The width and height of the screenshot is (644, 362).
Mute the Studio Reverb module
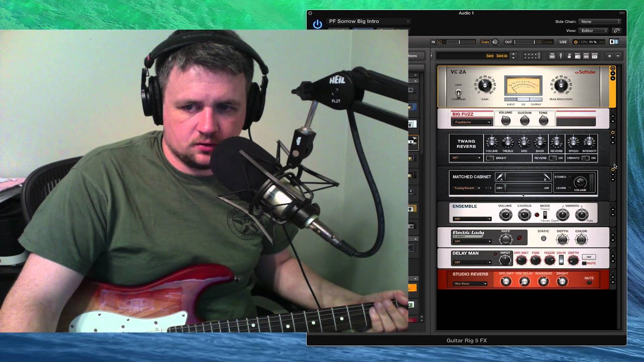click(589, 283)
